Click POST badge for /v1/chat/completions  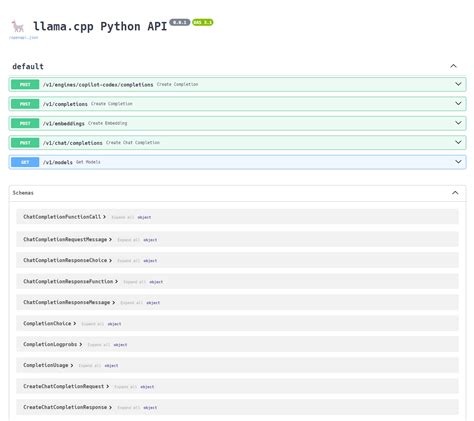coord(25,143)
